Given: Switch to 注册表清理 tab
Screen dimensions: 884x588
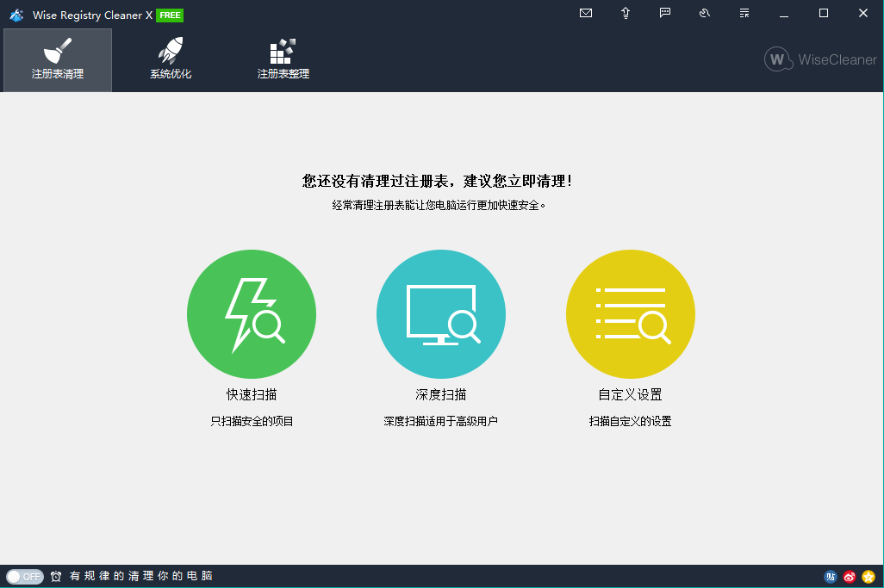Looking at the screenshot, I should [58, 60].
